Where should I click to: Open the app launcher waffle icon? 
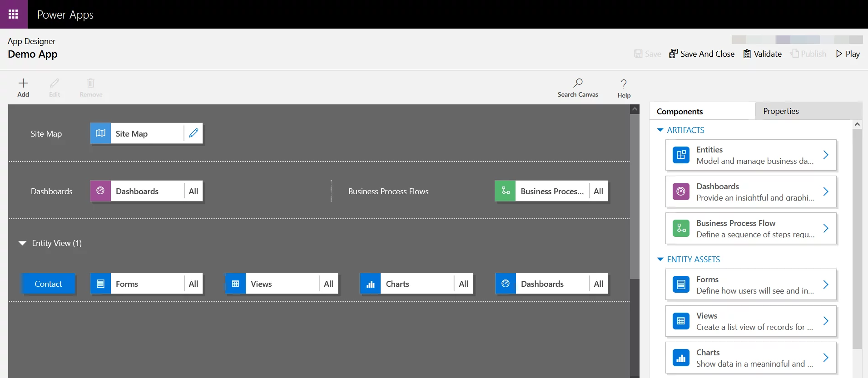(14, 14)
